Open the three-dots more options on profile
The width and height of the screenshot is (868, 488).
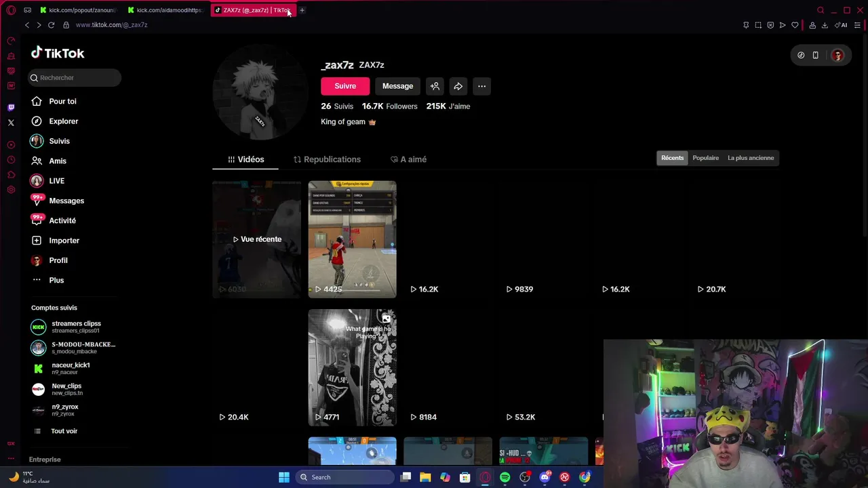pos(481,86)
